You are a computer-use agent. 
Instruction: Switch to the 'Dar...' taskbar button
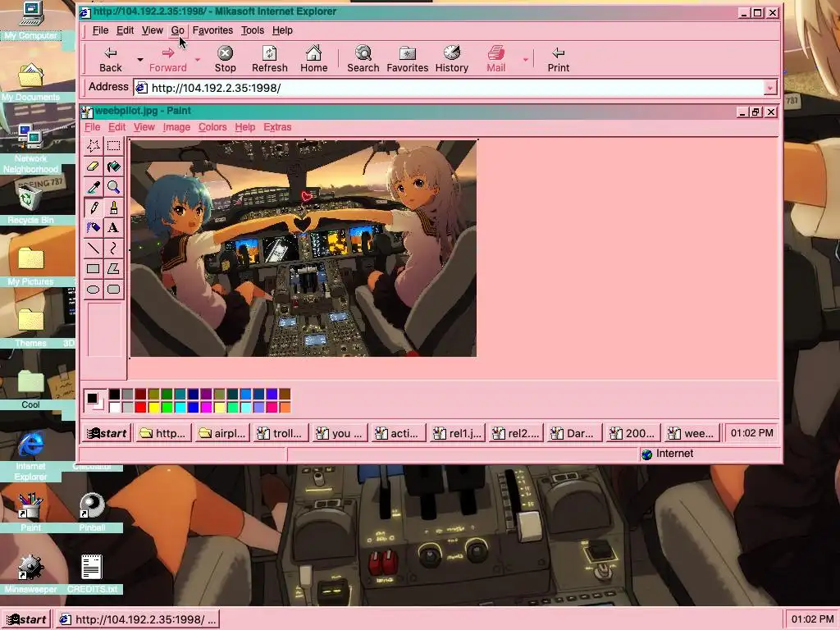(x=575, y=433)
